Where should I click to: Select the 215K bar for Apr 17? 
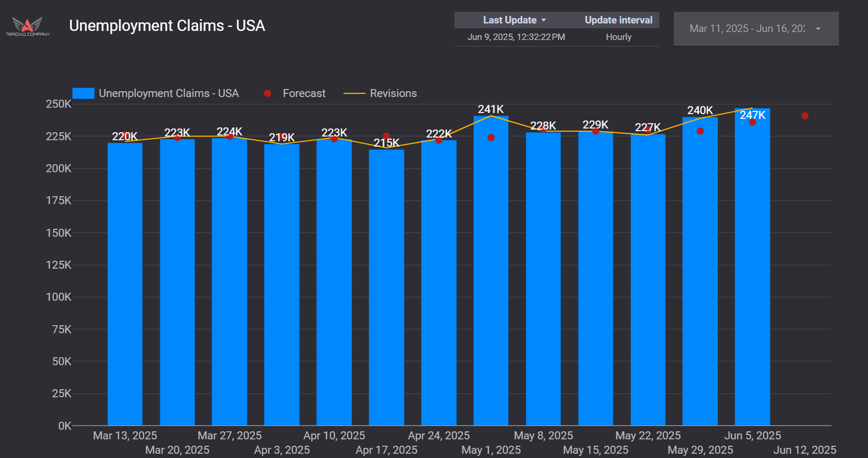(x=386, y=288)
